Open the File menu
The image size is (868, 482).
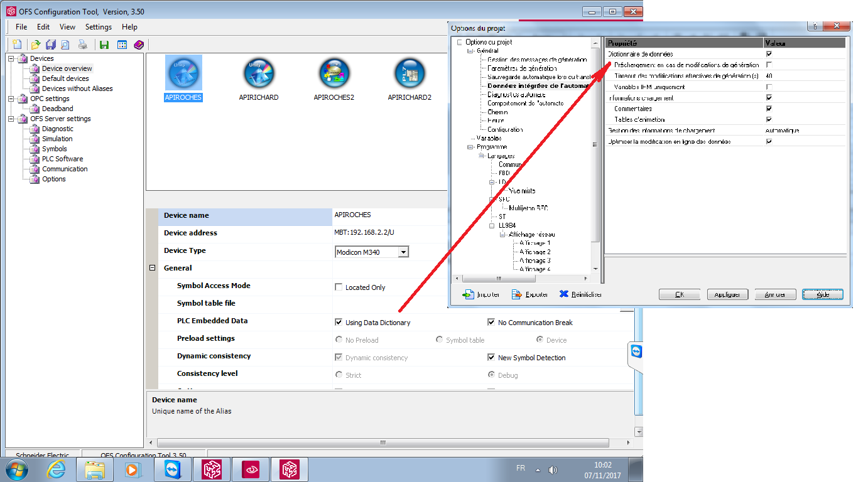(x=21, y=27)
